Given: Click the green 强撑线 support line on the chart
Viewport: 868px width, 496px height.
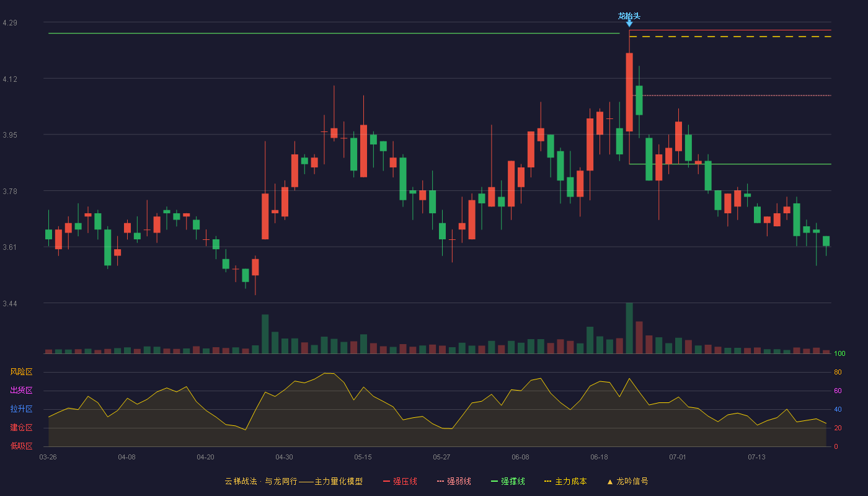Looking at the screenshot, I should (x=730, y=164).
